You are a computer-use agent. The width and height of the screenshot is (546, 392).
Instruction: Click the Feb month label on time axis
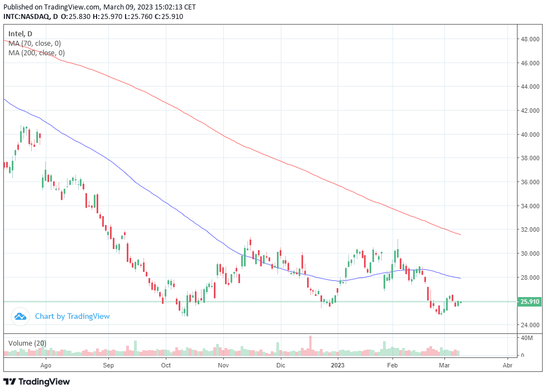tap(392, 365)
